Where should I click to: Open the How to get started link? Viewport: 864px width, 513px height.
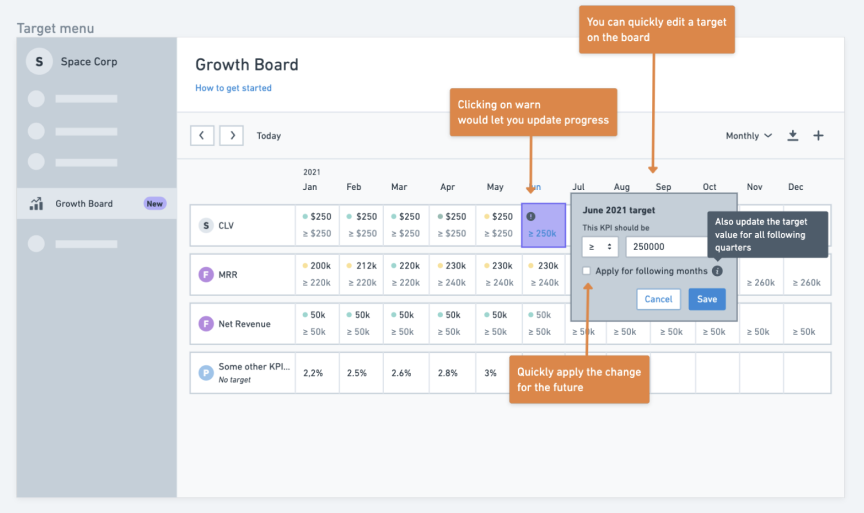click(x=233, y=88)
